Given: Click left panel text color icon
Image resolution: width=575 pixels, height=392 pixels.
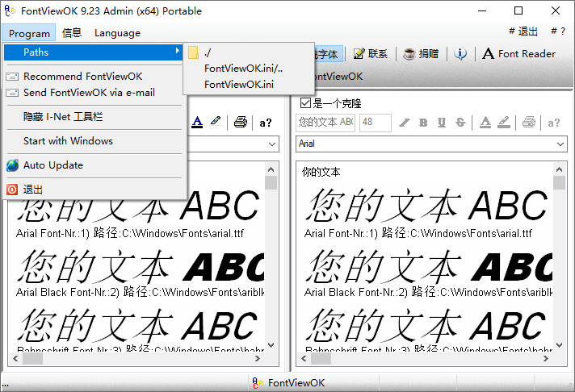Looking at the screenshot, I should [197, 122].
